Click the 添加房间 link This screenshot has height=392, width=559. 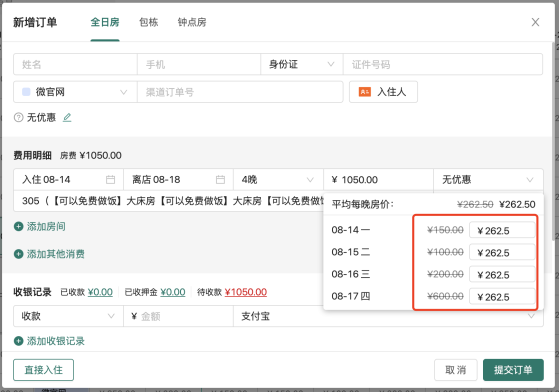tap(46, 227)
